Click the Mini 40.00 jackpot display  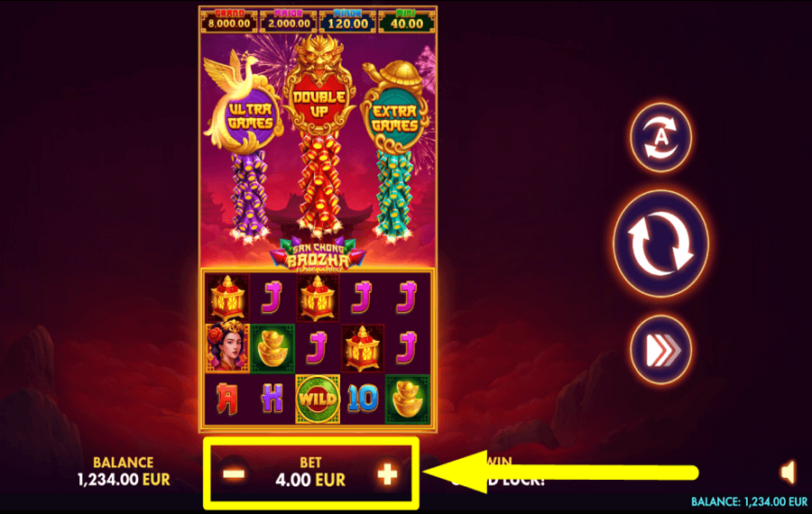tap(407, 22)
